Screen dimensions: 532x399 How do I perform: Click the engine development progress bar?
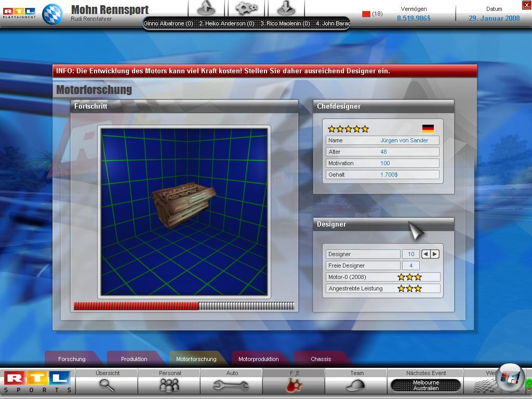[x=184, y=306]
